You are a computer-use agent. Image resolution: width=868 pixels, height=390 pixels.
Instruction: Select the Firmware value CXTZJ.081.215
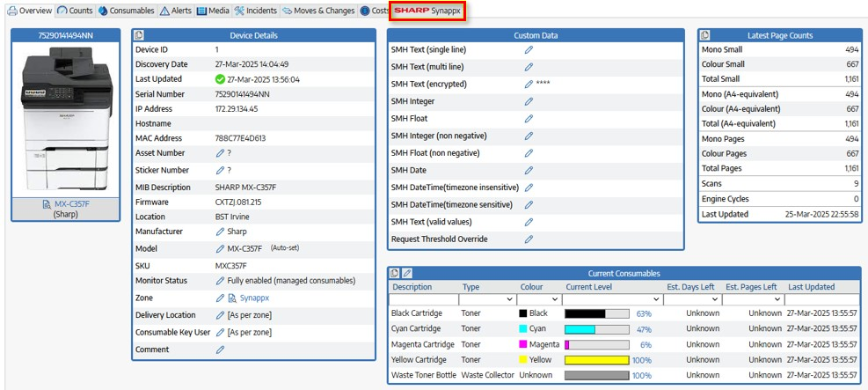point(238,202)
